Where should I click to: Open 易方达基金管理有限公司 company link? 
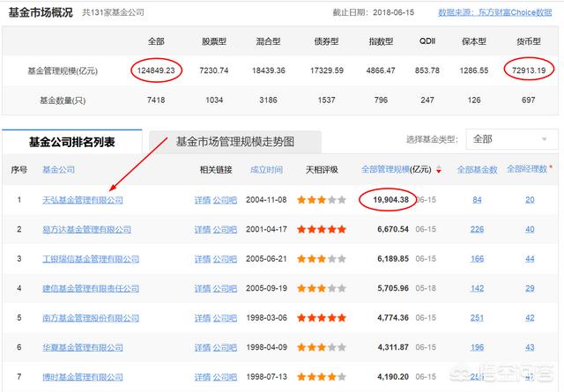86,229
